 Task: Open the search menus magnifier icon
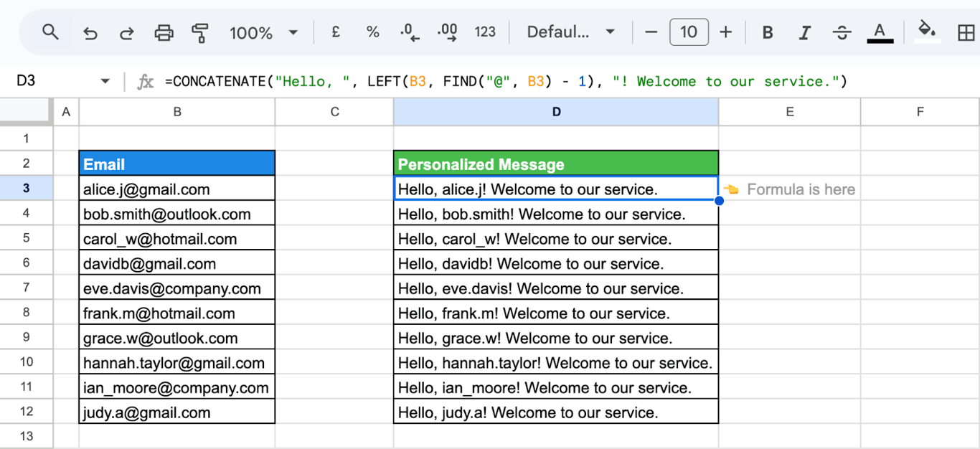click(50, 32)
